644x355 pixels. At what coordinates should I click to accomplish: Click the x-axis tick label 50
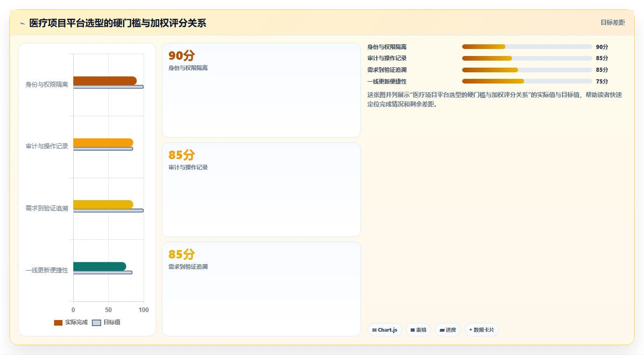pos(108,310)
